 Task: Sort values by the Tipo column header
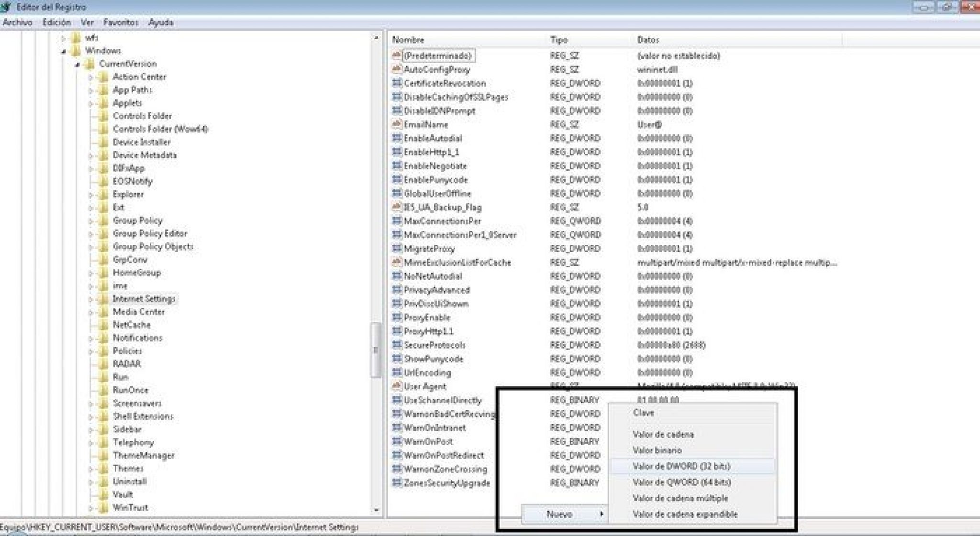pyautogui.click(x=559, y=40)
